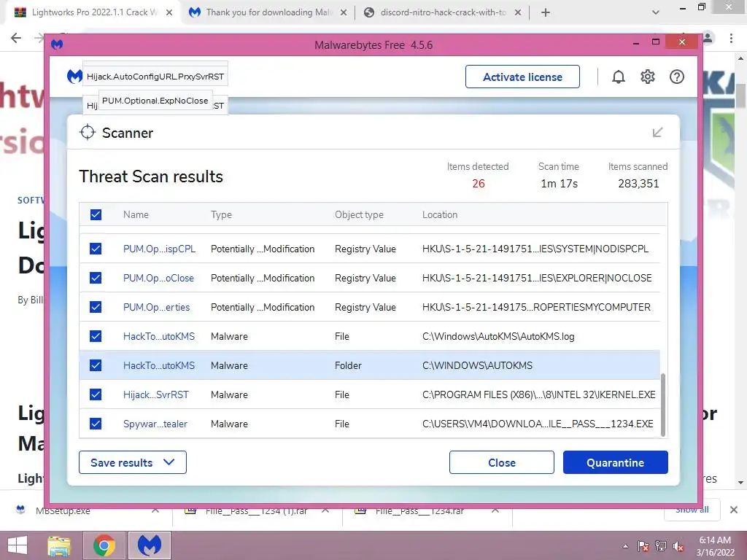Open Malwarebytes from the taskbar
Image resolution: width=747 pixels, height=560 pixels.
149,545
